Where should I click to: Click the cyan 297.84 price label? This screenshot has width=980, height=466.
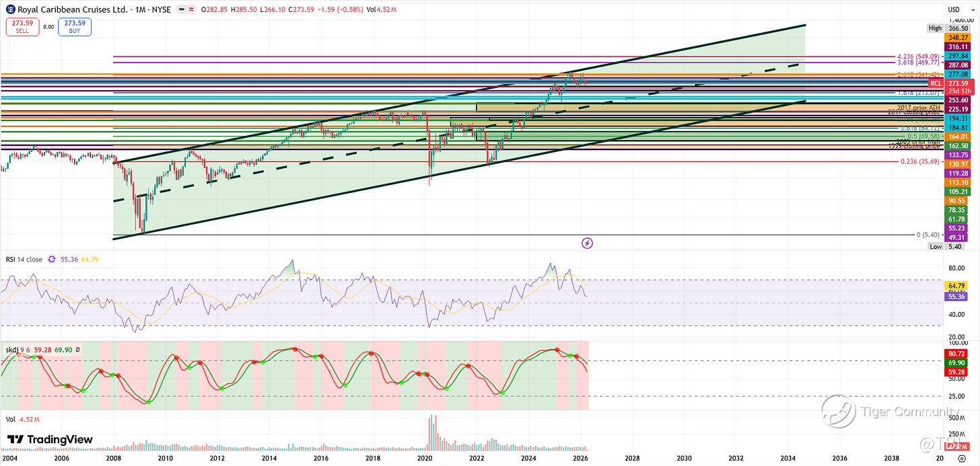[957, 56]
